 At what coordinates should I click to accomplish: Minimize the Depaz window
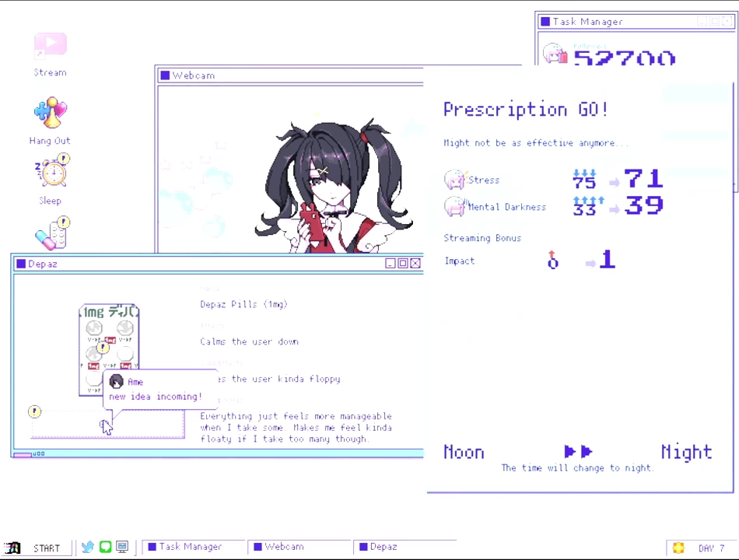tap(391, 263)
